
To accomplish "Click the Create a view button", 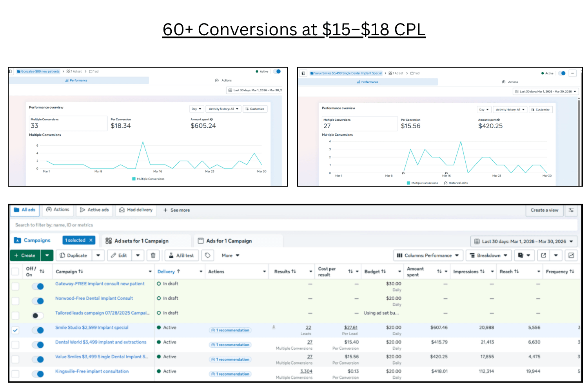I will [544, 210].
